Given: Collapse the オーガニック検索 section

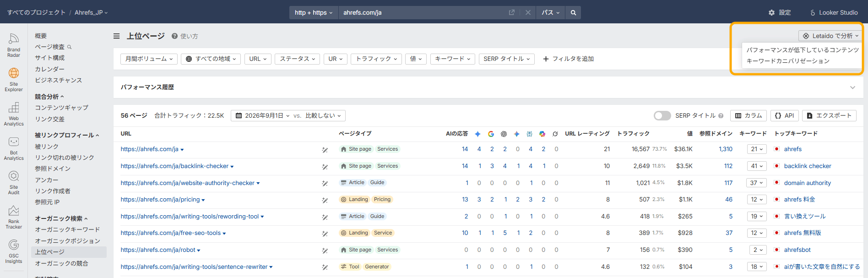Looking at the screenshot, I should [61, 218].
